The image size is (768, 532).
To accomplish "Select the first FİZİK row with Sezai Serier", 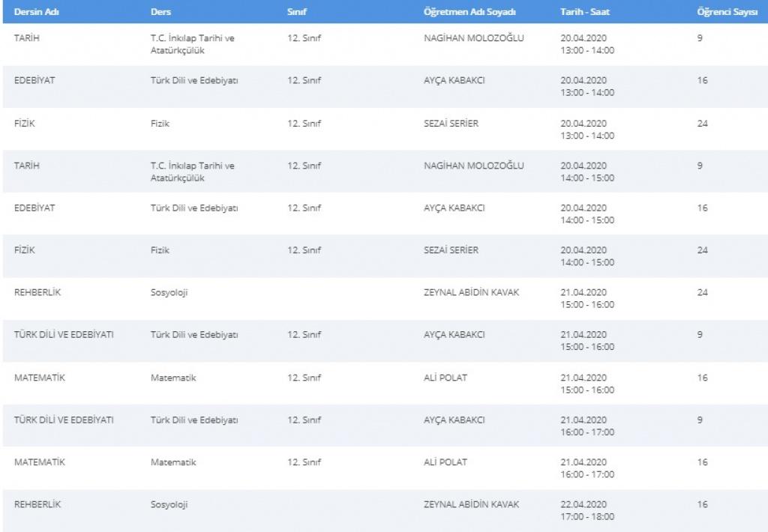I will [384, 129].
